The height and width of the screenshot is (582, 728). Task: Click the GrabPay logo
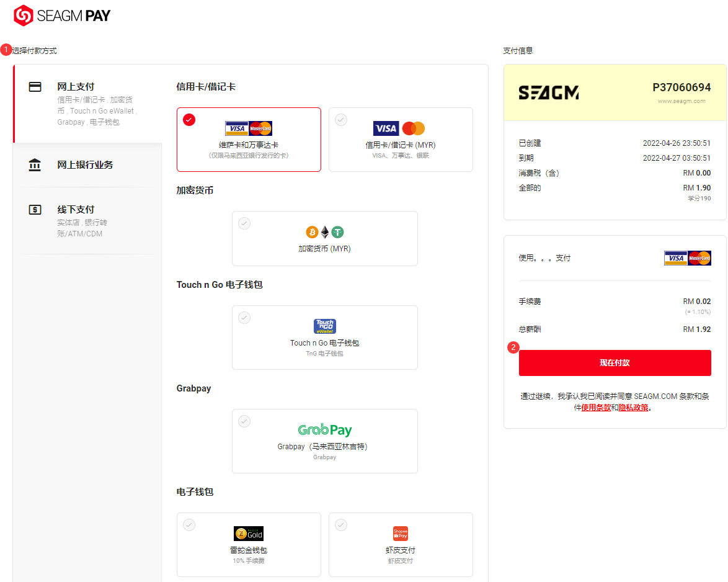point(324,429)
